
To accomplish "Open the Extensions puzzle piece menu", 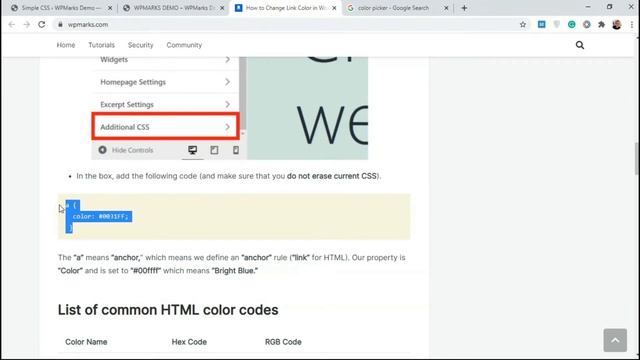I will point(601,24).
